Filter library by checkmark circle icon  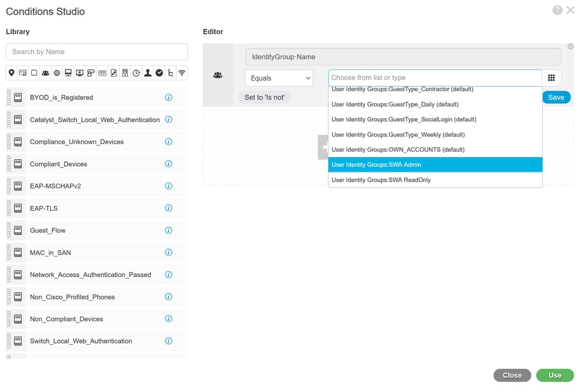click(160, 73)
